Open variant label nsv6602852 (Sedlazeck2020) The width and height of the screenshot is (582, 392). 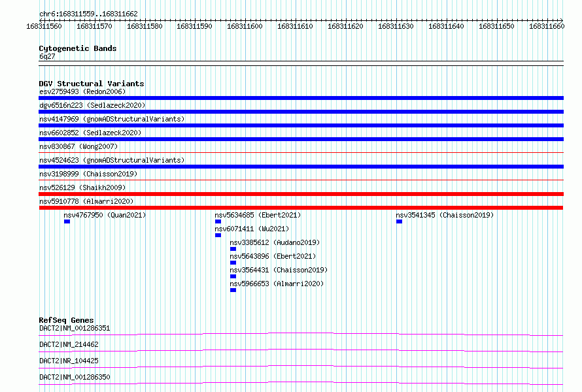pos(90,133)
